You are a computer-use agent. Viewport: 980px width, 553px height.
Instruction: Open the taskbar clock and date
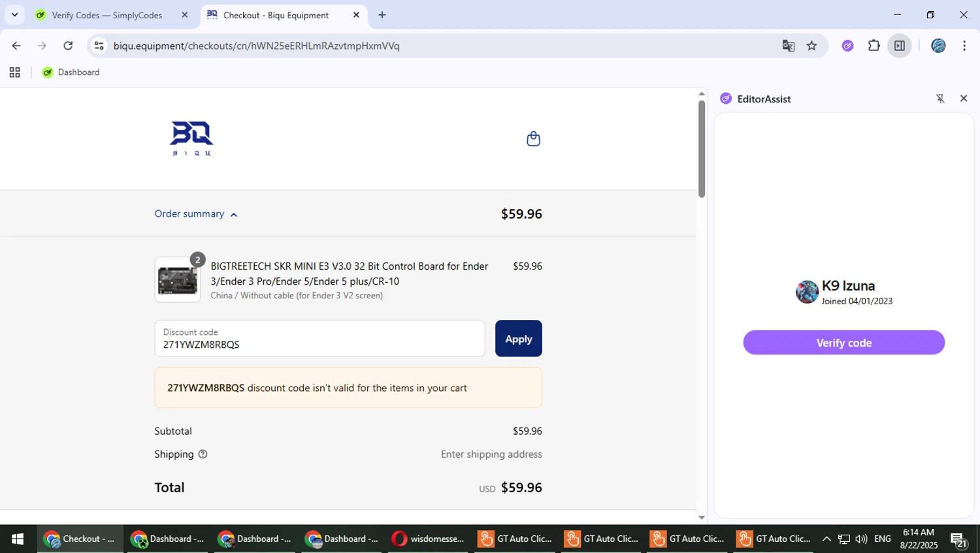(919, 539)
